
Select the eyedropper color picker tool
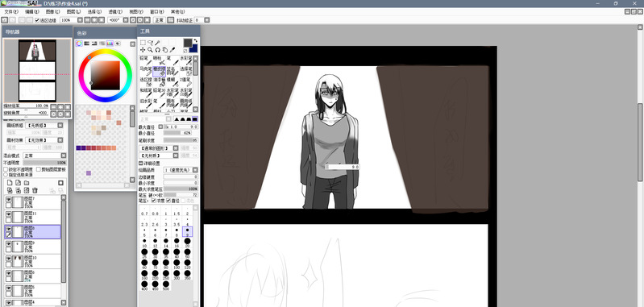pyautogui.click(x=172, y=50)
